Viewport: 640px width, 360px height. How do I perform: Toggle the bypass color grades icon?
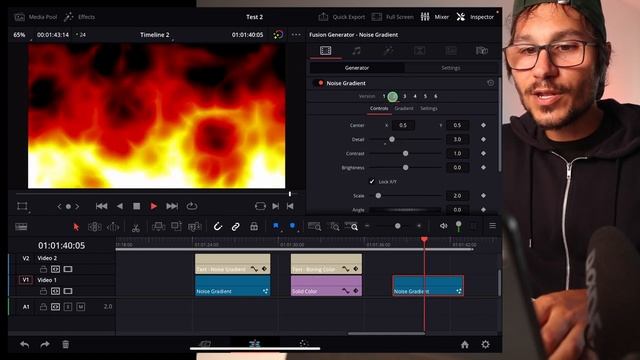(278, 35)
